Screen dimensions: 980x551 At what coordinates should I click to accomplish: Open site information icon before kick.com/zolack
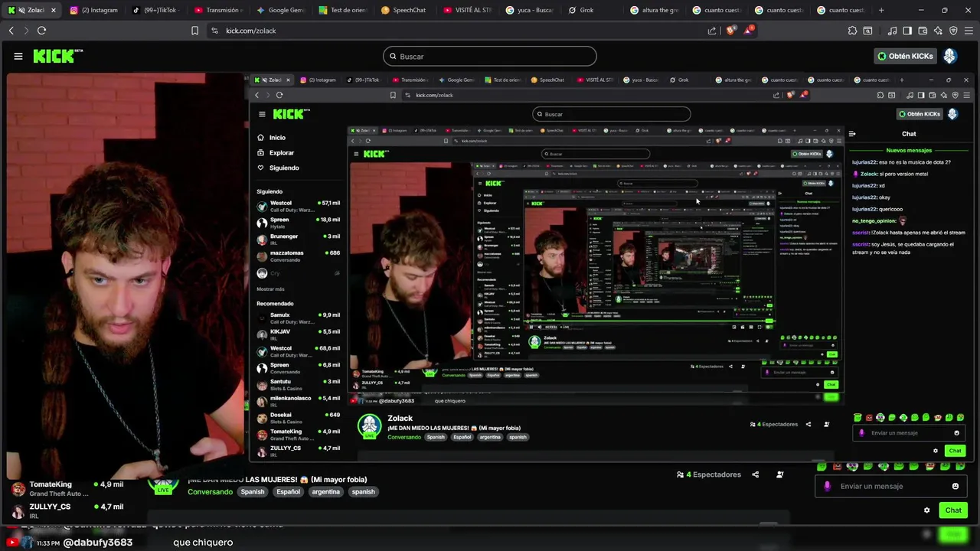(x=214, y=31)
